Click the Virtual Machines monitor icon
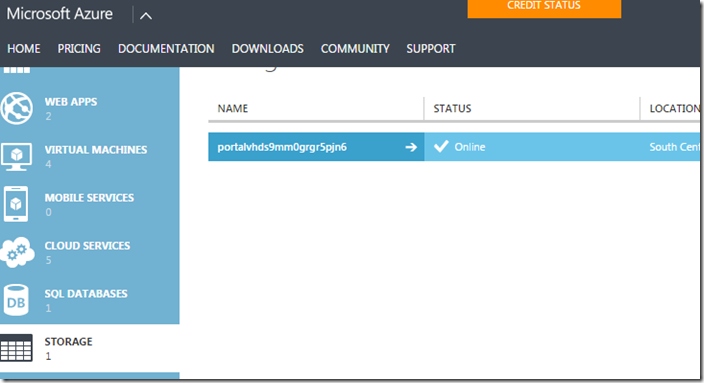This screenshot has height=383, width=704. (17, 157)
